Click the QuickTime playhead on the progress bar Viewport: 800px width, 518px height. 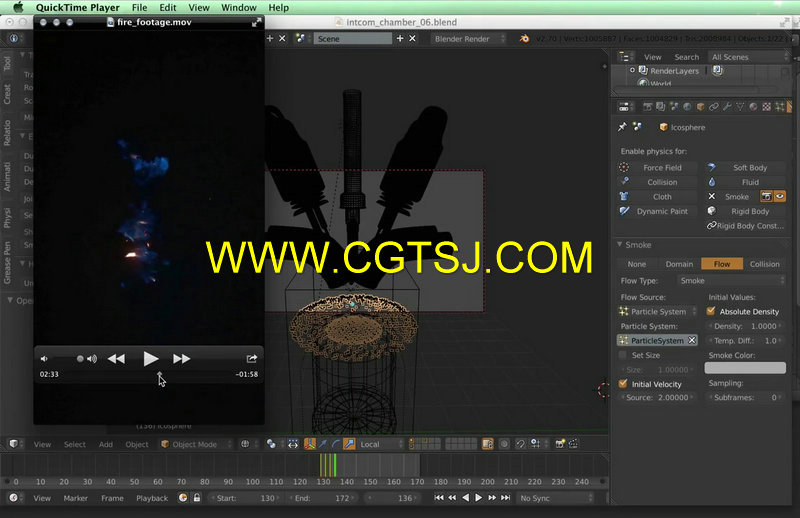pyautogui.click(x=159, y=374)
